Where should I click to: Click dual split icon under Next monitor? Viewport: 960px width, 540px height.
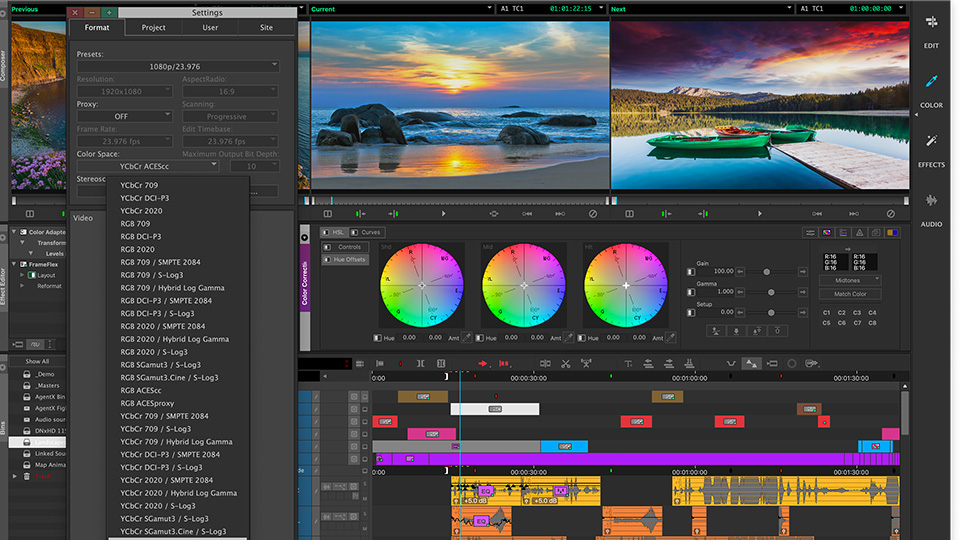point(628,213)
